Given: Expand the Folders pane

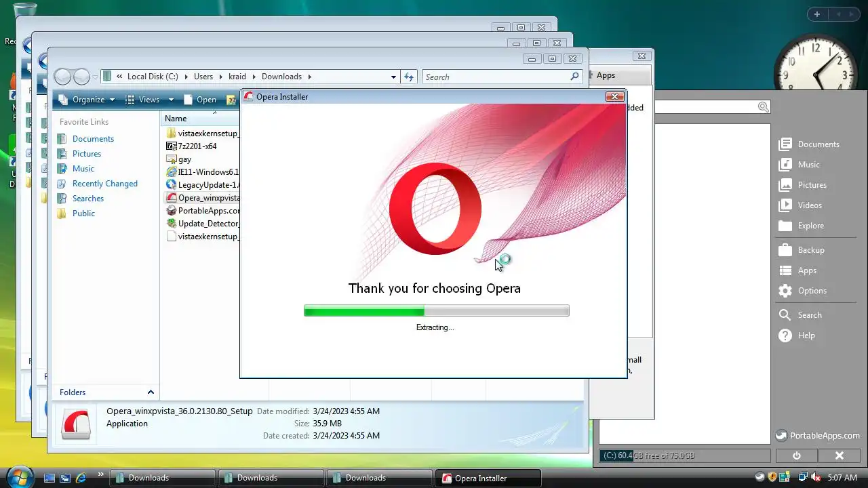Looking at the screenshot, I should click(x=151, y=392).
